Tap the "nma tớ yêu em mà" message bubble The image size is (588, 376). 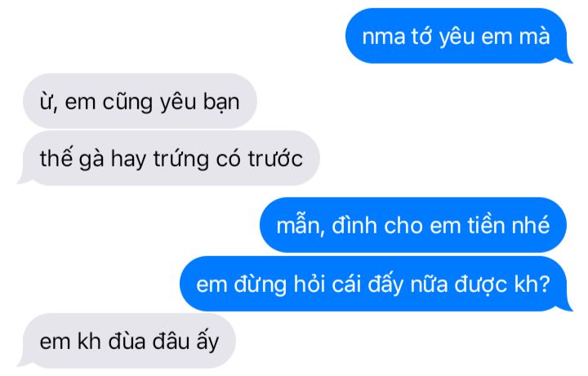457,36
